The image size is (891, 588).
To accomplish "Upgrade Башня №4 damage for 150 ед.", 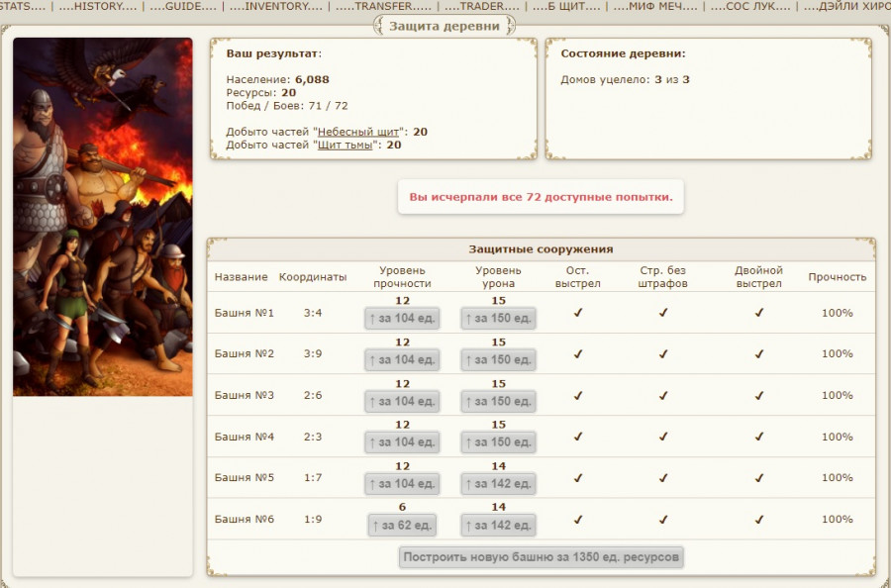I will [498, 442].
